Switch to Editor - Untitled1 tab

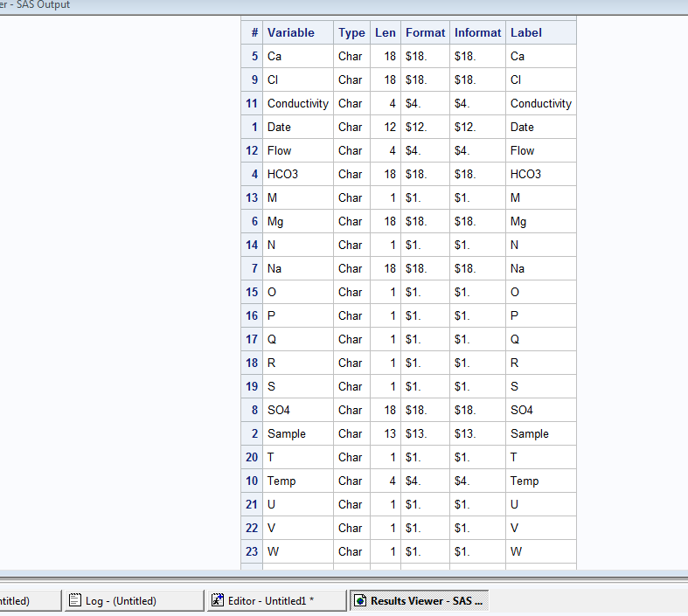(276, 600)
